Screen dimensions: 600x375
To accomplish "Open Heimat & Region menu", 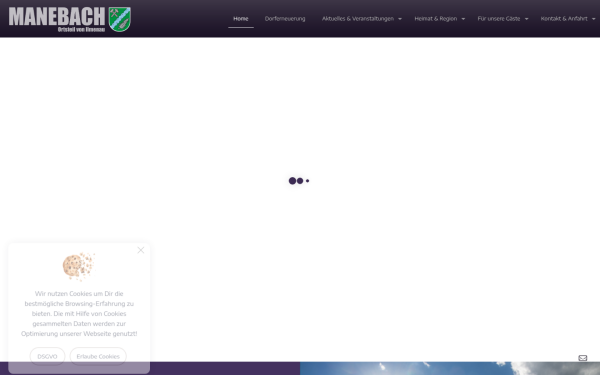I will coord(435,19).
